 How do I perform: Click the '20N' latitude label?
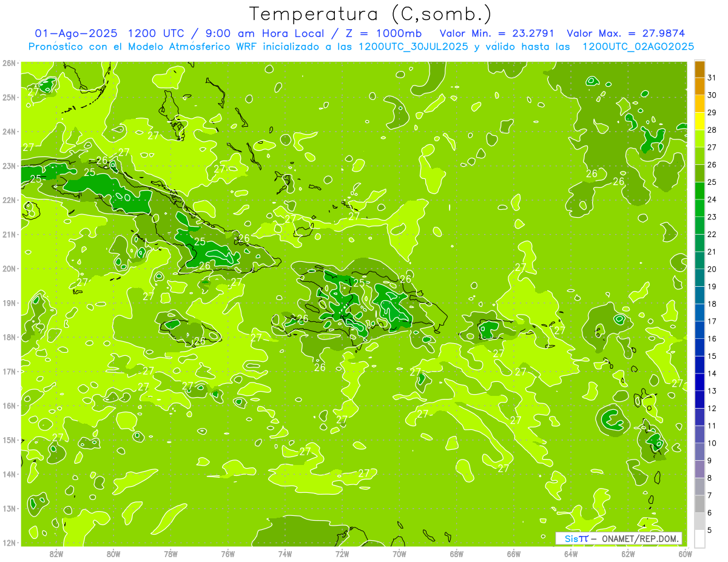pyautogui.click(x=9, y=269)
